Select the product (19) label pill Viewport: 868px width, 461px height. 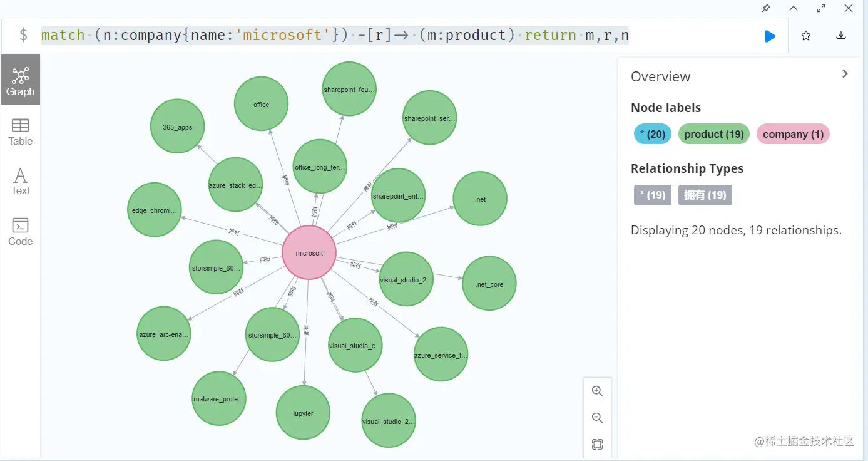713,134
